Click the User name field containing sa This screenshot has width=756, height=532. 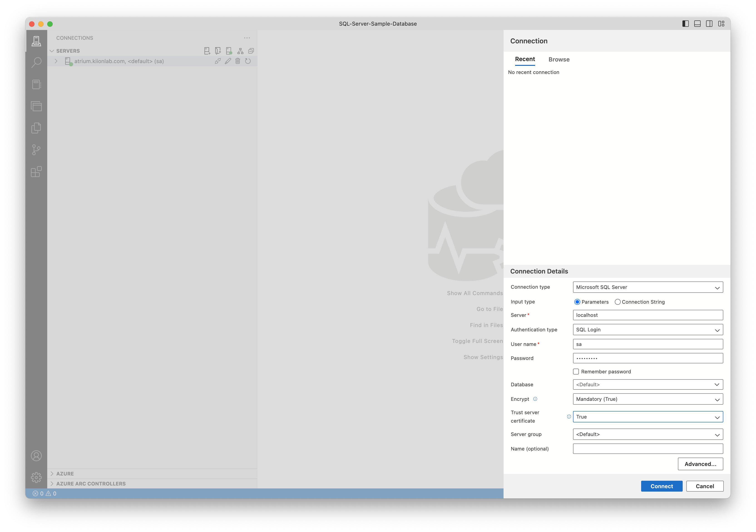pos(648,344)
